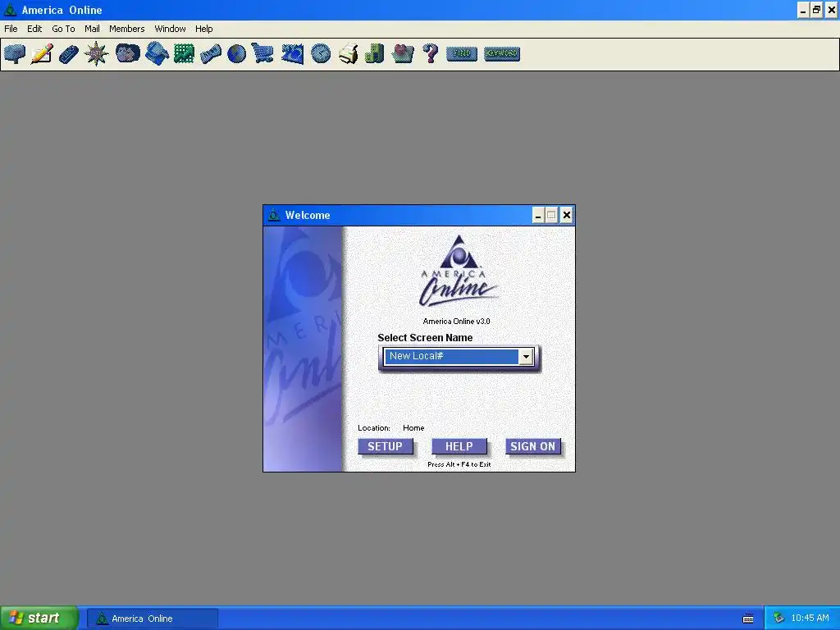Click the system tray connection icon
This screenshot has height=630, width=840.
tap(778, 619)
